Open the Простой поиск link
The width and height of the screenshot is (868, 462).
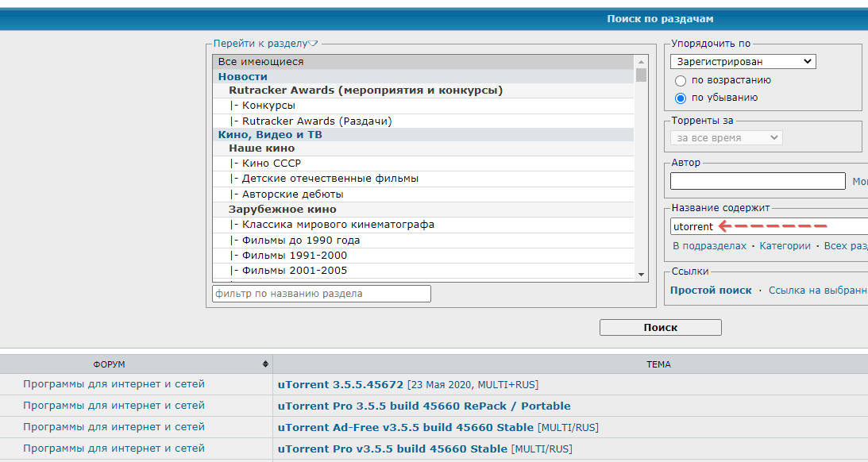[711, 291]
